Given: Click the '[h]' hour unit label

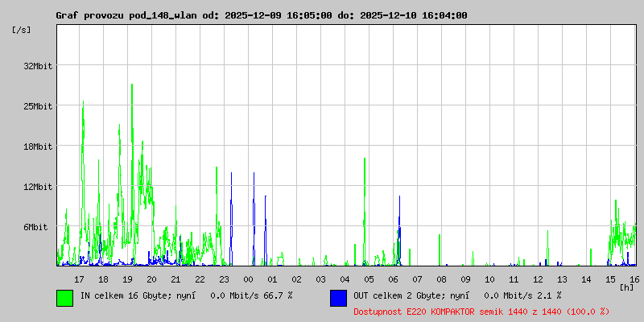Looking at the screenshot, I should click(627, 287).
